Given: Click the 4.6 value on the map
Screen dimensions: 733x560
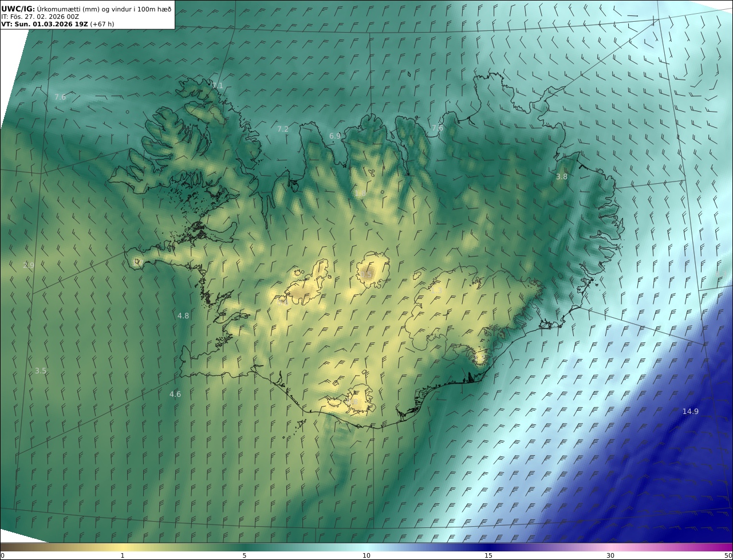Looking at the screenshot, I should pos(175,394).
